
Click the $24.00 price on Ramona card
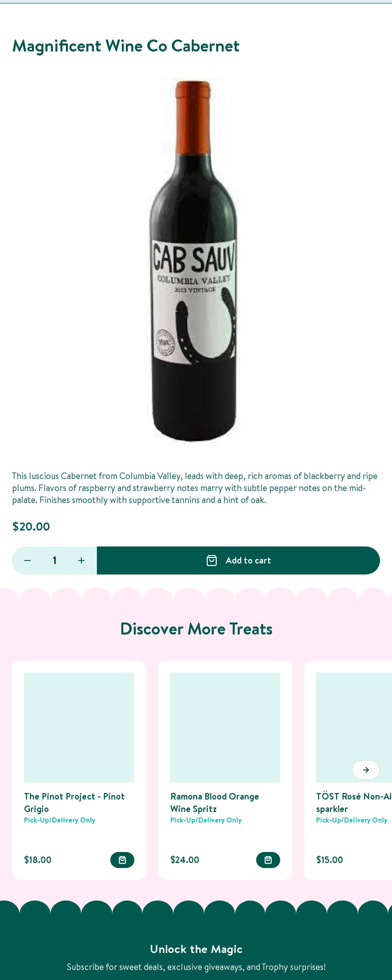[x=185, y=860]
